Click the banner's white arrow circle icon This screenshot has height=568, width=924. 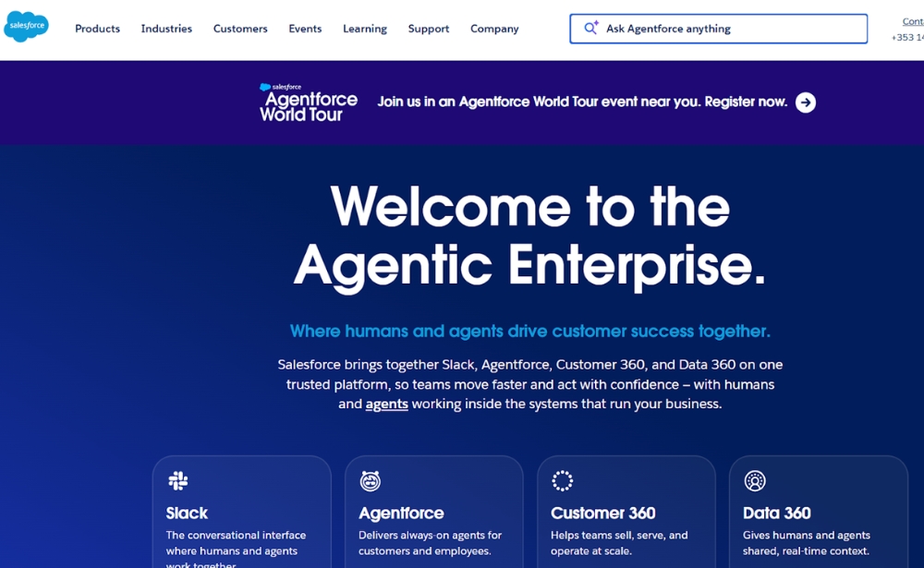point(806,103)
